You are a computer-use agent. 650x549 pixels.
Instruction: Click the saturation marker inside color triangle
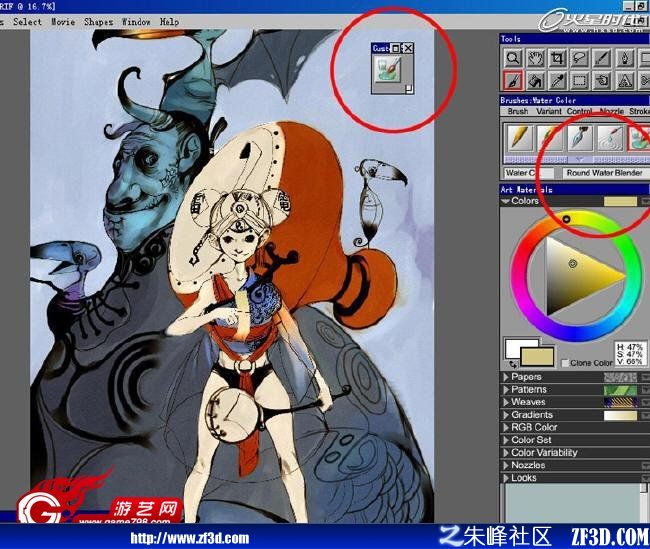573,263
